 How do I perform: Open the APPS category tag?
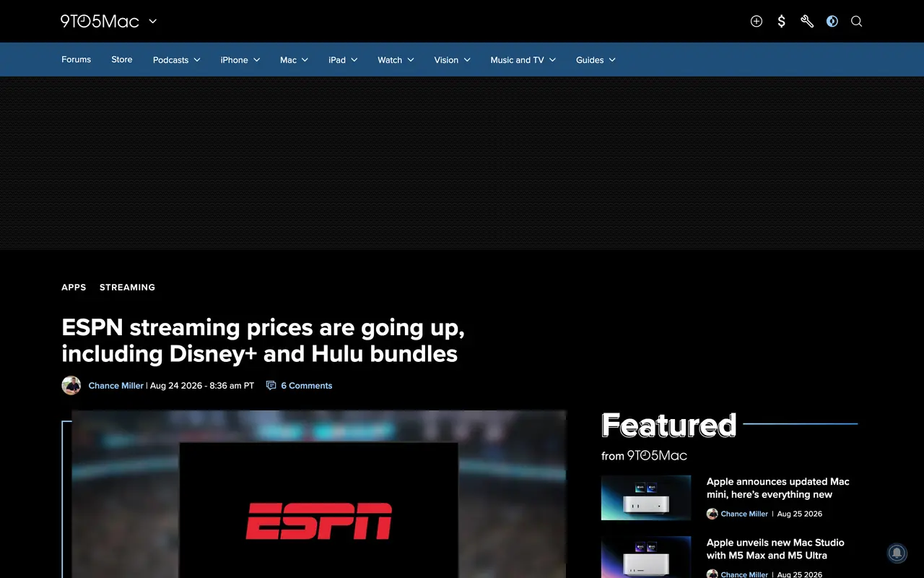coord(74,287)
